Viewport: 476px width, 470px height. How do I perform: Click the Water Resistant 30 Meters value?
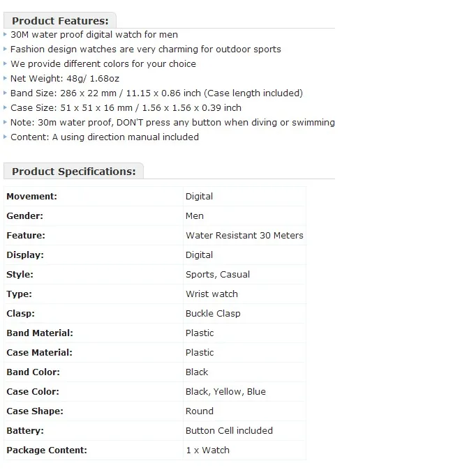pos(244,235)
